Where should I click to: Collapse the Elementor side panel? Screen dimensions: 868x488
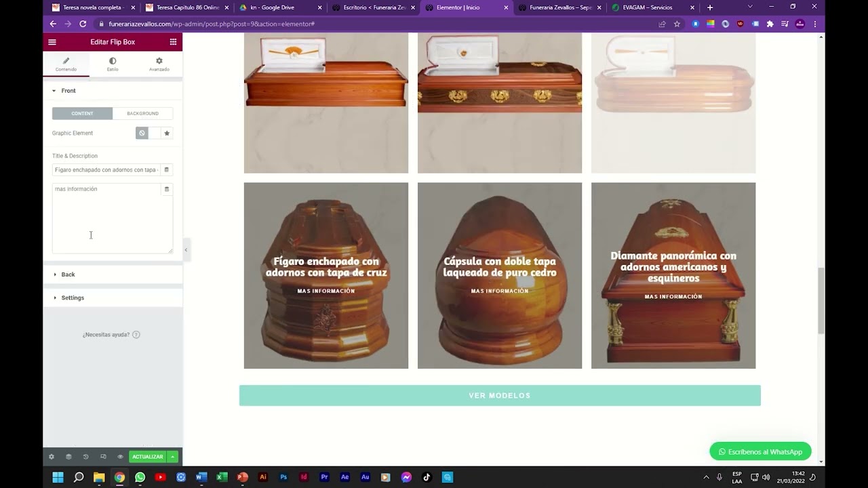[x=186, y=249]
